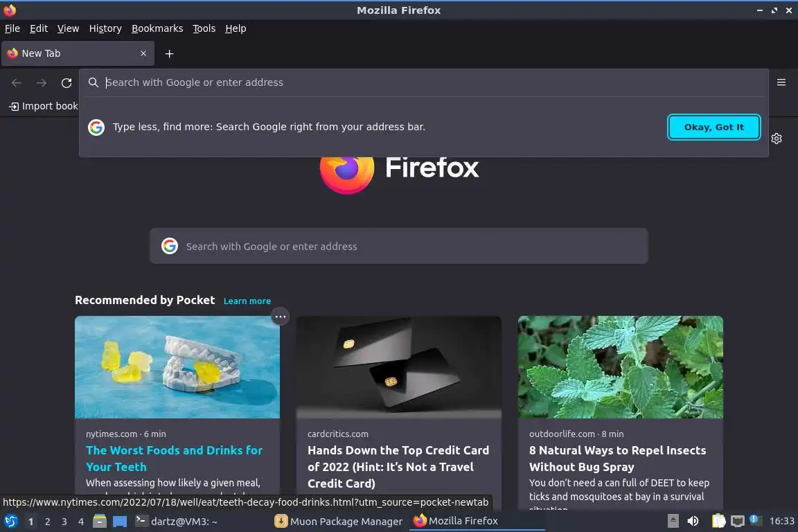
Task: Open the teeth article card options menu
Action: coord(280,317)
